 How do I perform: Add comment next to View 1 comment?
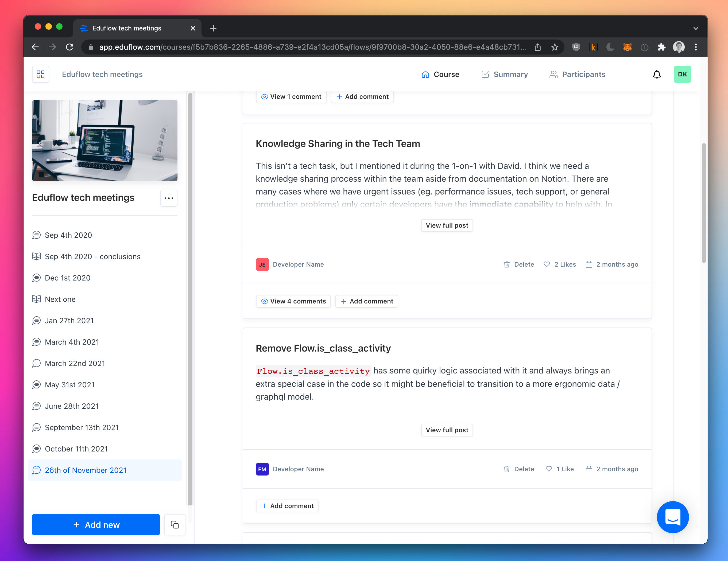coord(362,97)
